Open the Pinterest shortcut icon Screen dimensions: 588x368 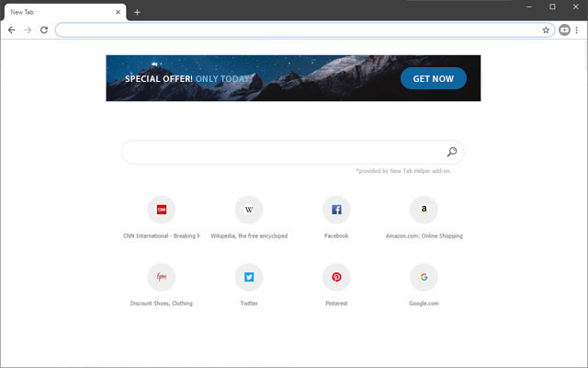click(x=336, y=277)
